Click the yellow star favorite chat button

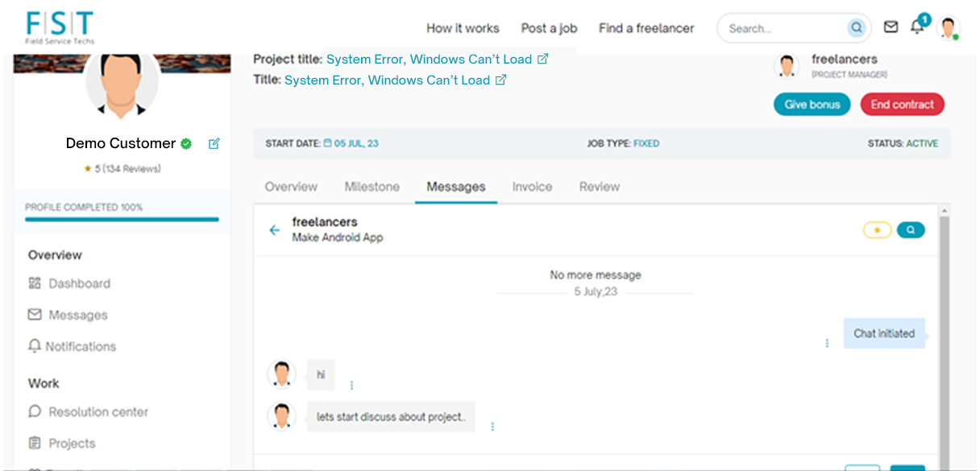tap(877, 230)
